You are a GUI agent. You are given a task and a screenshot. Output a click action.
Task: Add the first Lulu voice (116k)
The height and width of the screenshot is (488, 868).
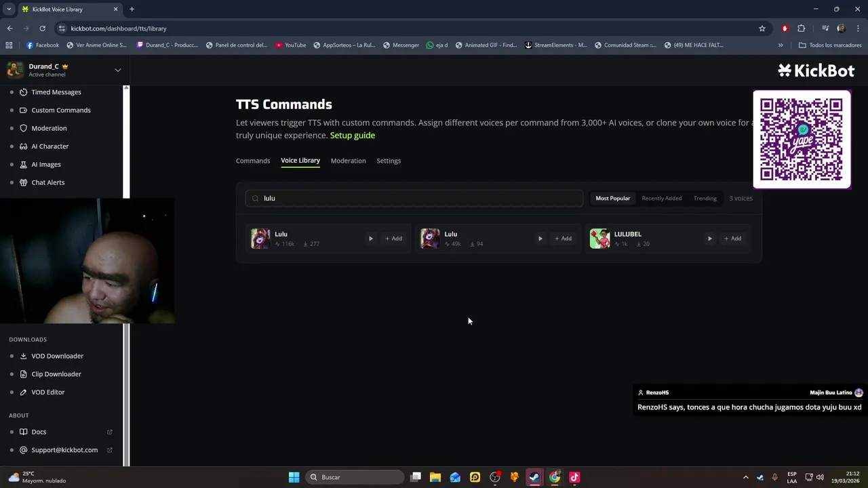coord(393,239)
